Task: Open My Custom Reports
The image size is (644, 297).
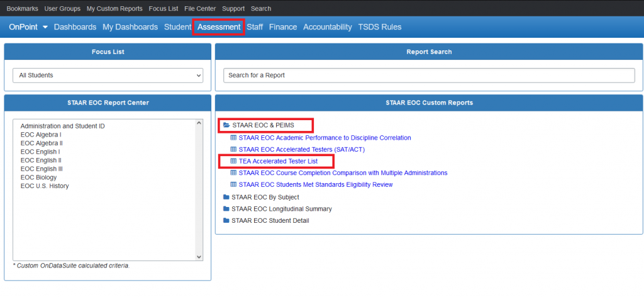Action: pyautogui.click(x=114, y=8)
